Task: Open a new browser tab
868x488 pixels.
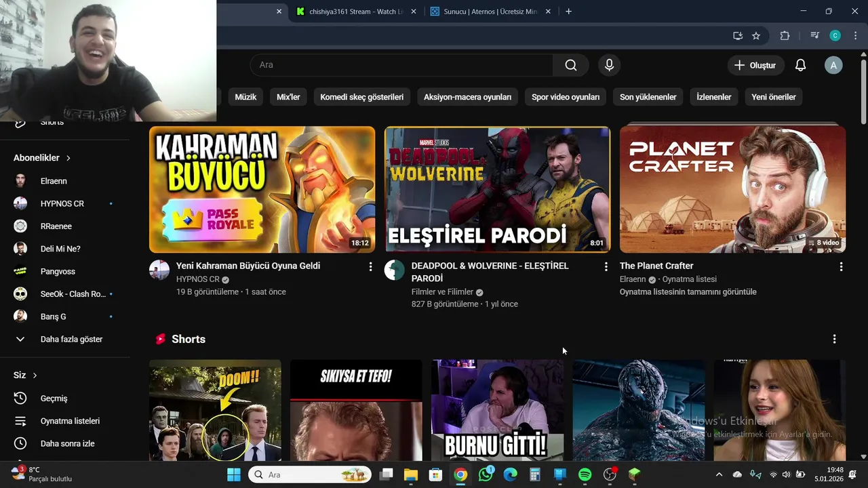Action: 568,12
